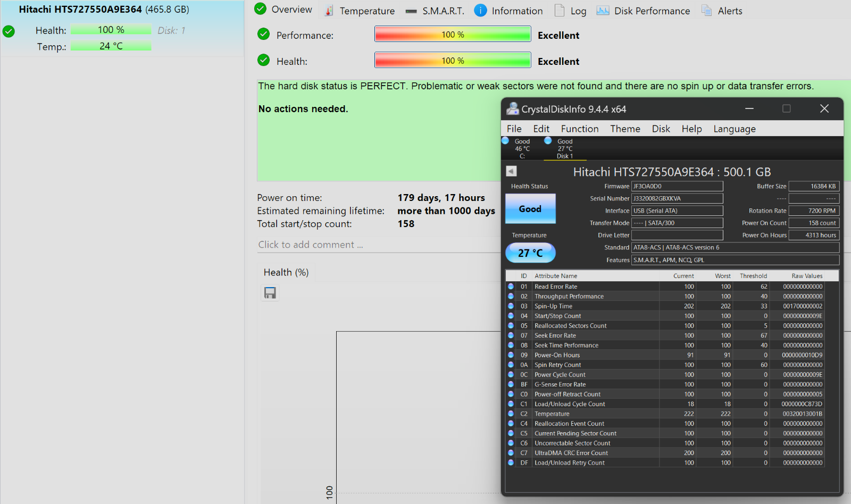Open the Information tab
The image size is (851, 504).
(x=508, y=11)
